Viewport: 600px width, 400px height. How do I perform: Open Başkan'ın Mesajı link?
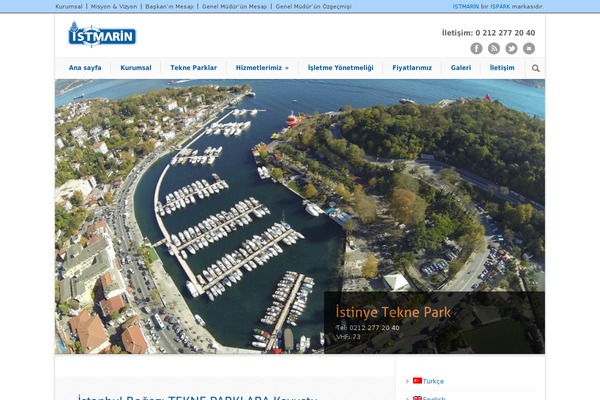[x=169, y=7]
